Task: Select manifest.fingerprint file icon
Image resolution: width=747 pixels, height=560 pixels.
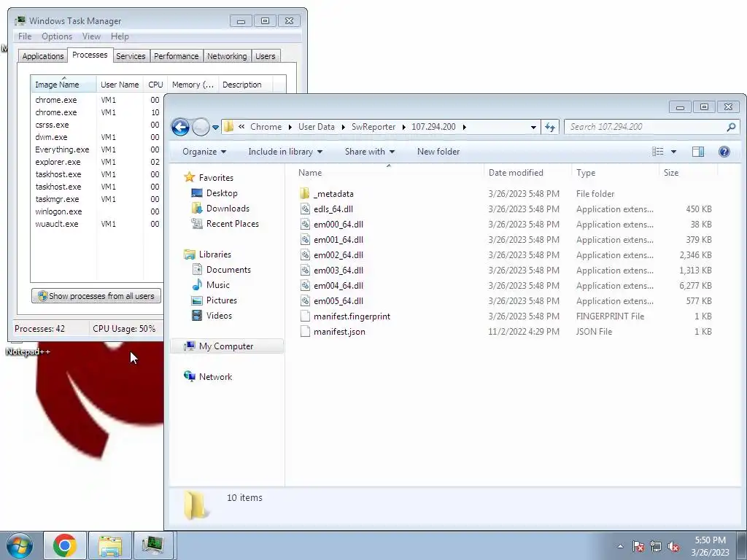Action: tap(305, 316)
